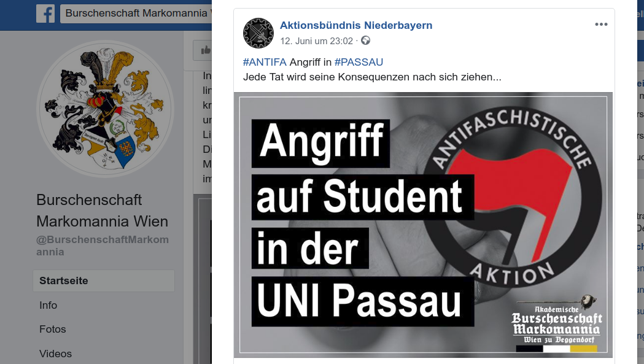Click the Burschenschaft Markomannia Wien page title
This screenshot has width=644, height=364.
[103, 211]
